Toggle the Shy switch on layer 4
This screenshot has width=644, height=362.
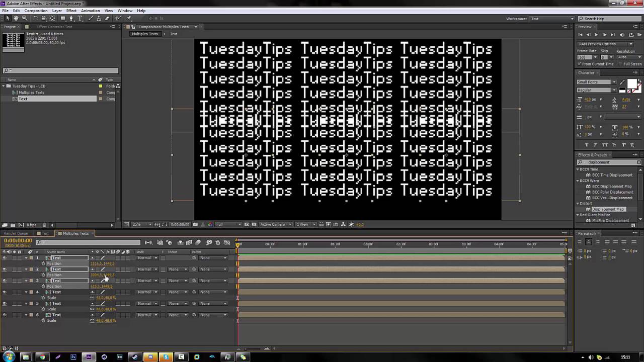click(x=92, y=292)
